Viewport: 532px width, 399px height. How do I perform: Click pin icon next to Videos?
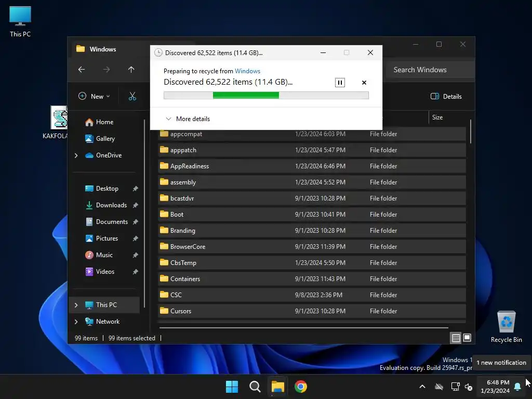(136, 272)
